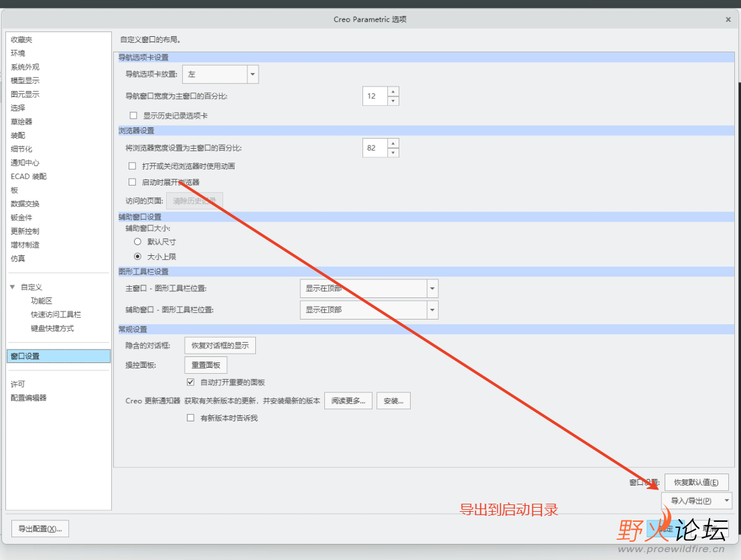Viewport: 741px width, 560px height.
Task: Click 清除历史记录 button
Action: coord(194,201)
